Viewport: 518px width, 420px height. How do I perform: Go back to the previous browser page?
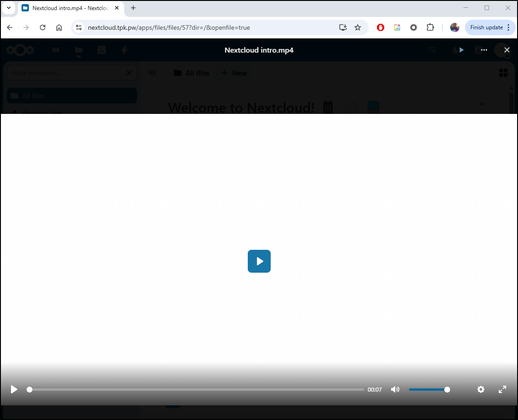pos(10,27)
